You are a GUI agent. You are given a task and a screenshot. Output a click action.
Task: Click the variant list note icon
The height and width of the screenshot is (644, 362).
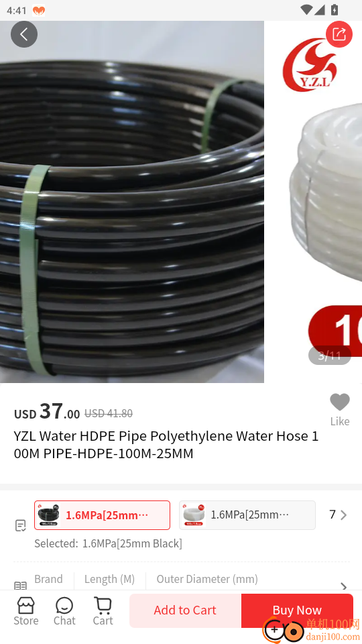(21, 525)
